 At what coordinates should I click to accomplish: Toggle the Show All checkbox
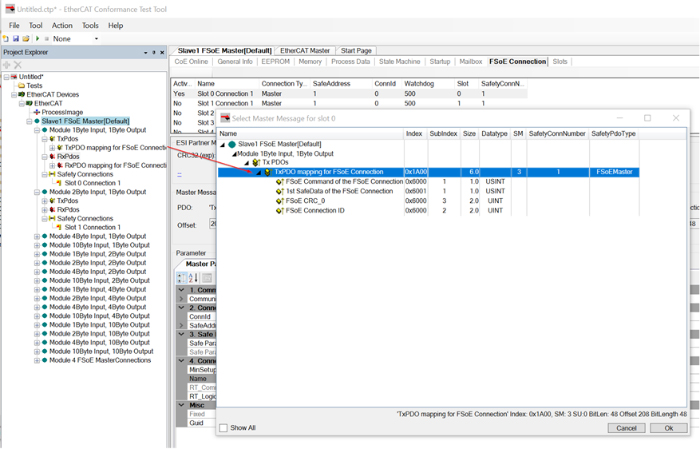[224, 428]
